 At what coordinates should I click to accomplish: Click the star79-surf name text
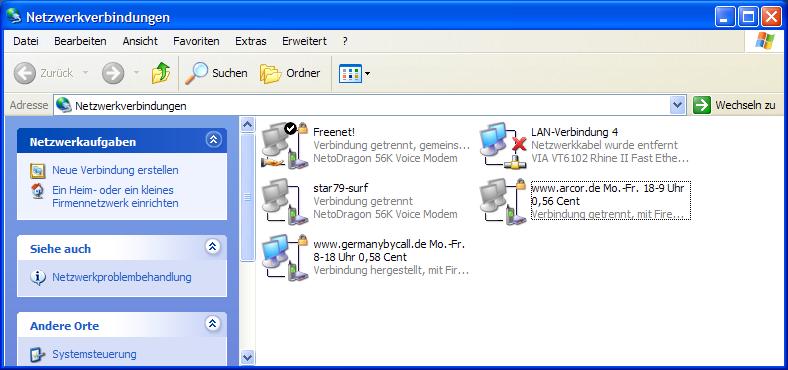click(341, 188)
